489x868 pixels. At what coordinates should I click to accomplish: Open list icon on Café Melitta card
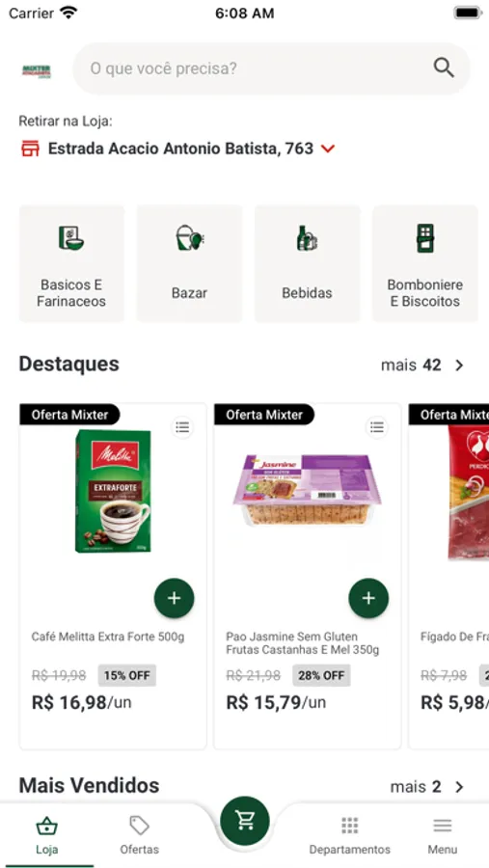pos(182,427)
